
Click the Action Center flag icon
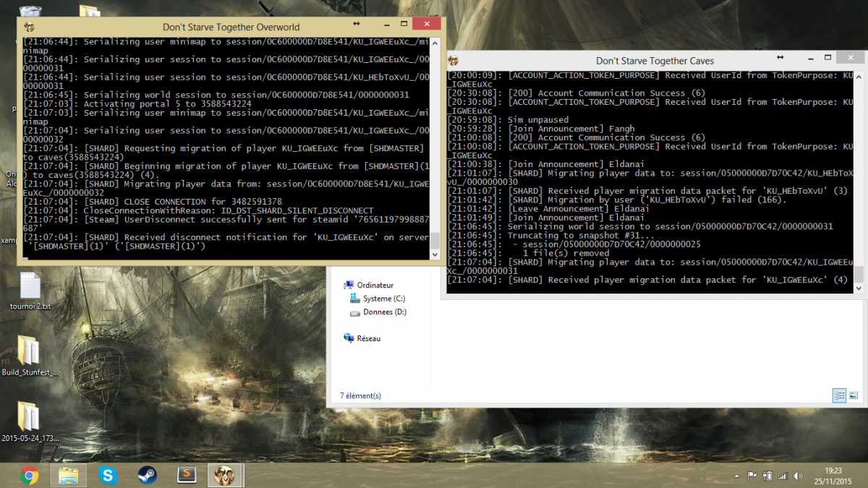[752, 476]
